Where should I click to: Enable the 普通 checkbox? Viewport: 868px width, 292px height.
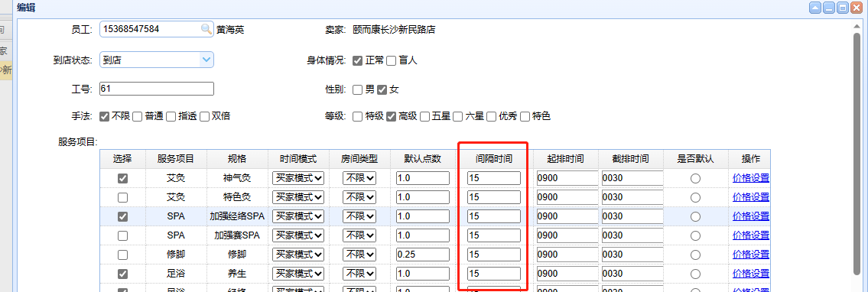(x=138, y=117)
